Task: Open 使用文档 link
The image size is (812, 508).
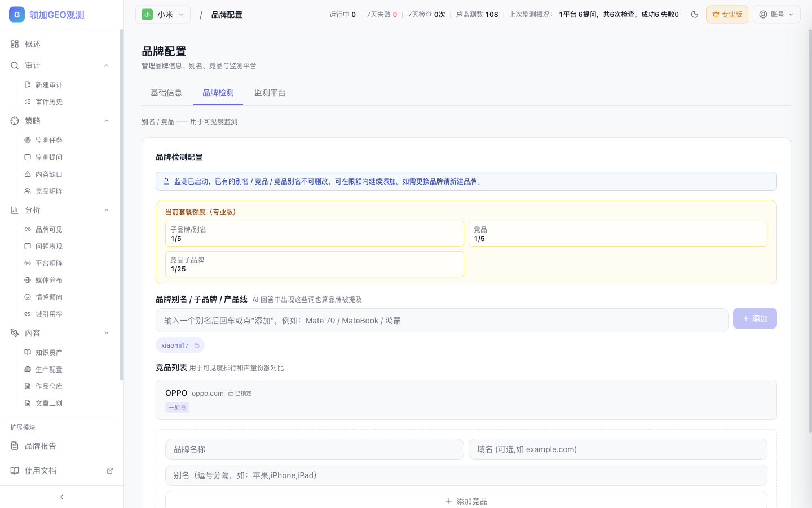Action: [x=61, y=471]
